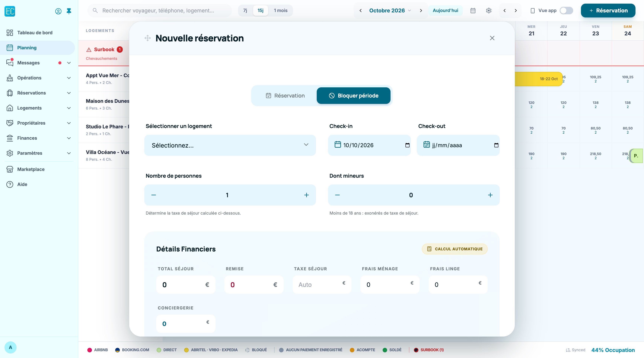The width and height of the screenshot is (644, 358).
Task: Jump to Aujourd'hui
Action: [x=446, y=11]
